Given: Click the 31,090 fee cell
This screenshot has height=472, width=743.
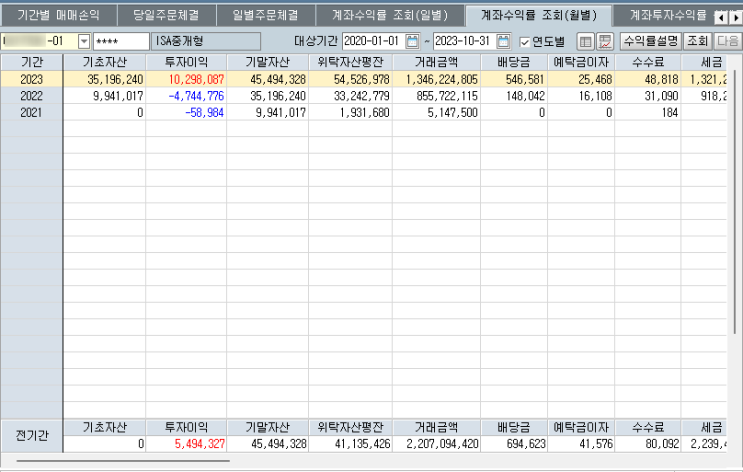Looking at the screenshot, I should tap(648, 96).
